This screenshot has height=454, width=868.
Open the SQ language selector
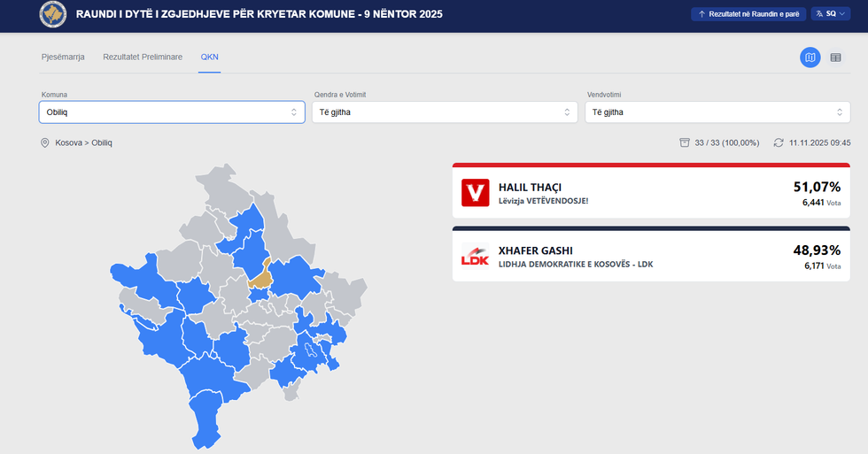(830, 14)
